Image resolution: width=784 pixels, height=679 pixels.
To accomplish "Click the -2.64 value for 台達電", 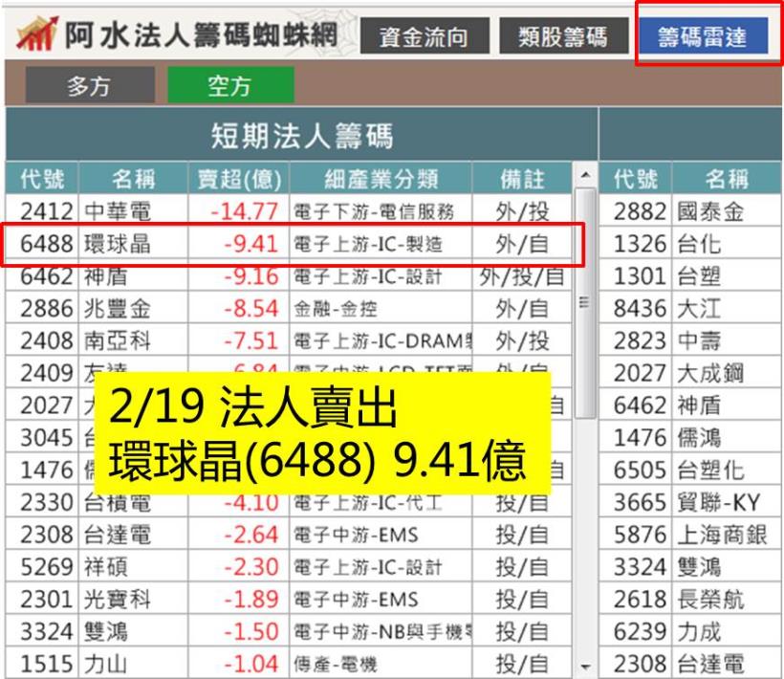I will [251, 535].
